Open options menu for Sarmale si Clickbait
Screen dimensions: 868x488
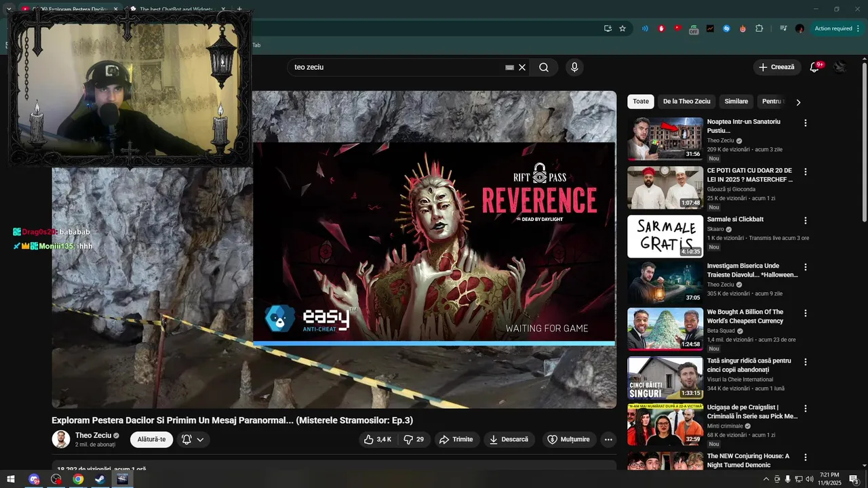[x=806, y=221]
